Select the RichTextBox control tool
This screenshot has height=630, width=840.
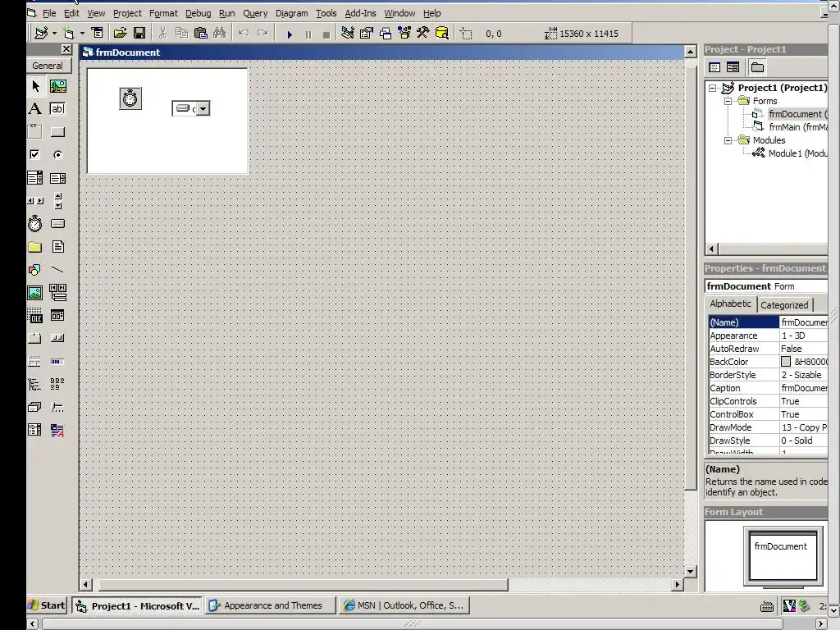coord(58,430)
